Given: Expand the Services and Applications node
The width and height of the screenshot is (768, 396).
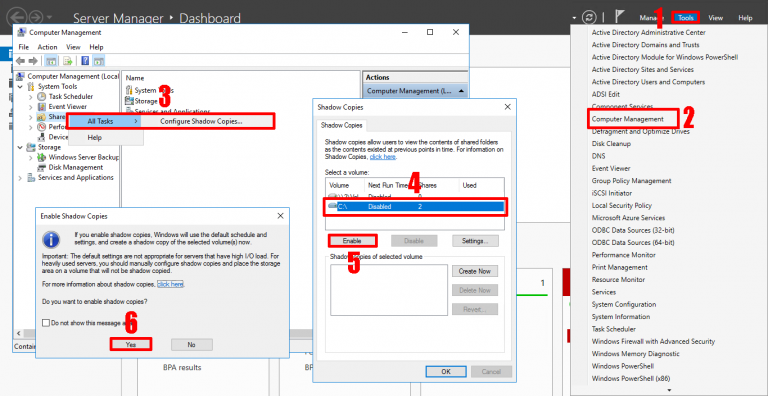Looking at the screenshot, I should point(20,178).
